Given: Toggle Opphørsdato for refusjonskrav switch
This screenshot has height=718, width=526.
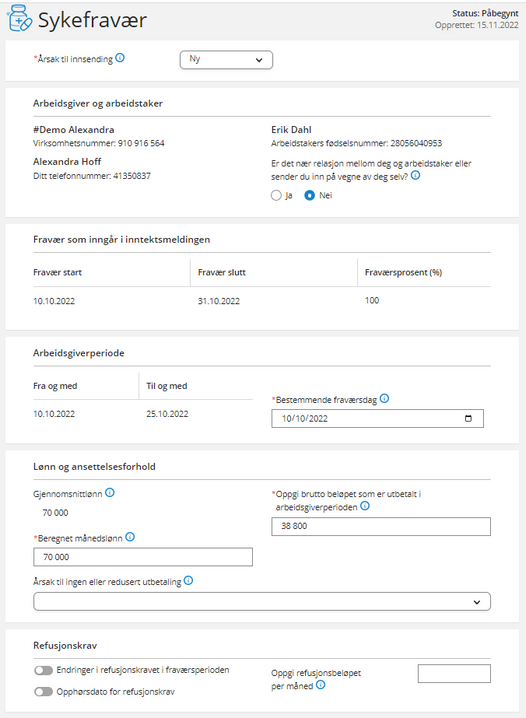Looking at the screenshot, I should [43, 691].
